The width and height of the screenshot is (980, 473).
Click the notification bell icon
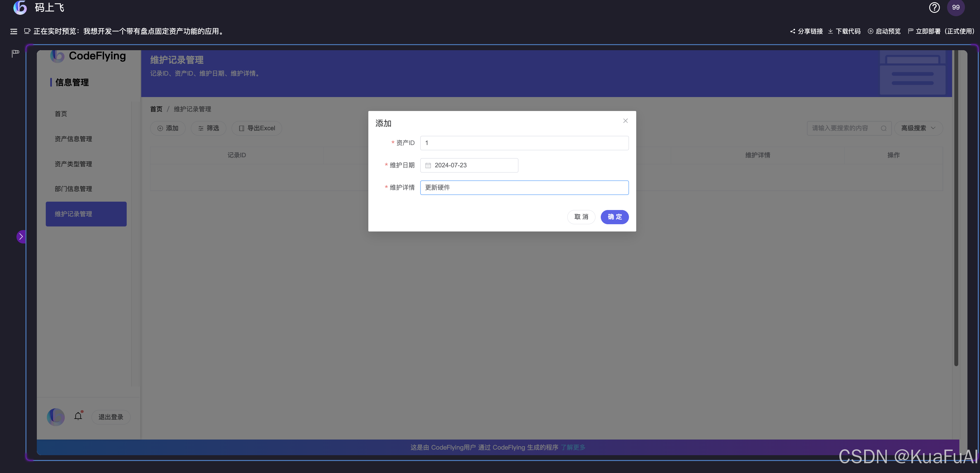78,416
